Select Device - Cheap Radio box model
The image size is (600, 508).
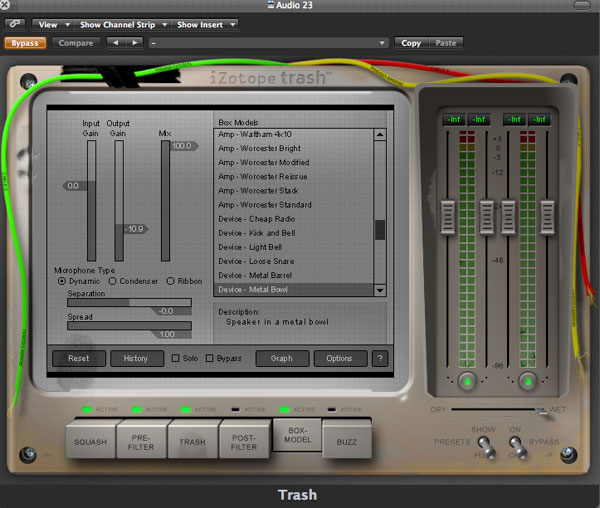pyautogui.click(x=293, y=219)
